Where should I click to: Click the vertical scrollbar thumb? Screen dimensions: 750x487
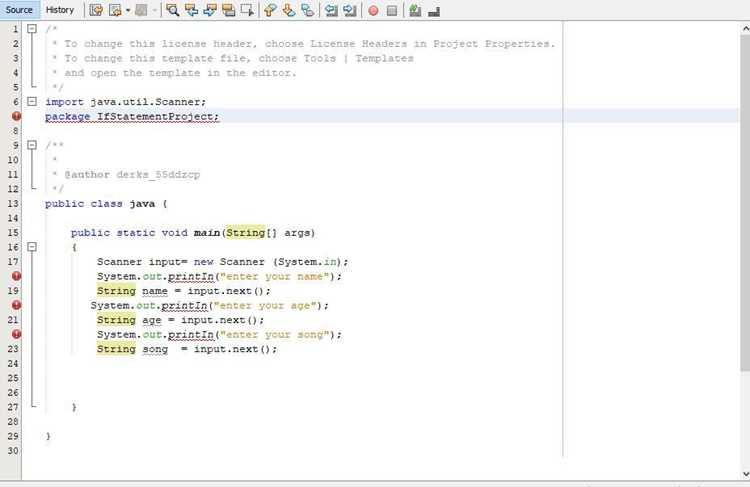745,202
